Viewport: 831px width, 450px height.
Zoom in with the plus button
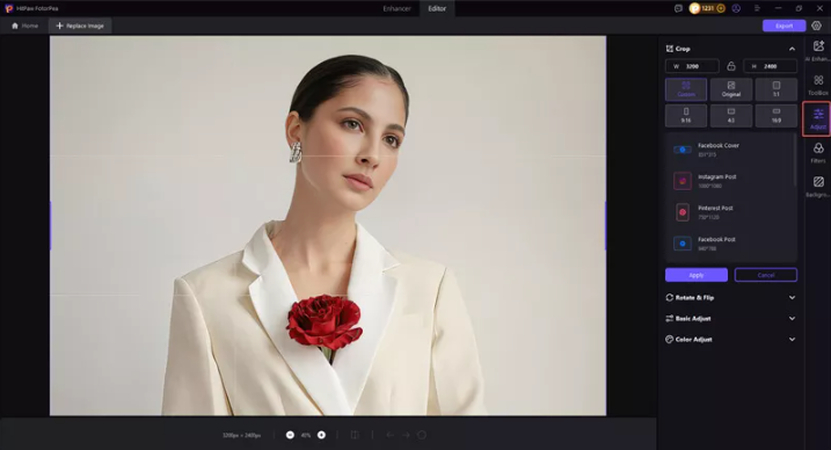[321, 435]
